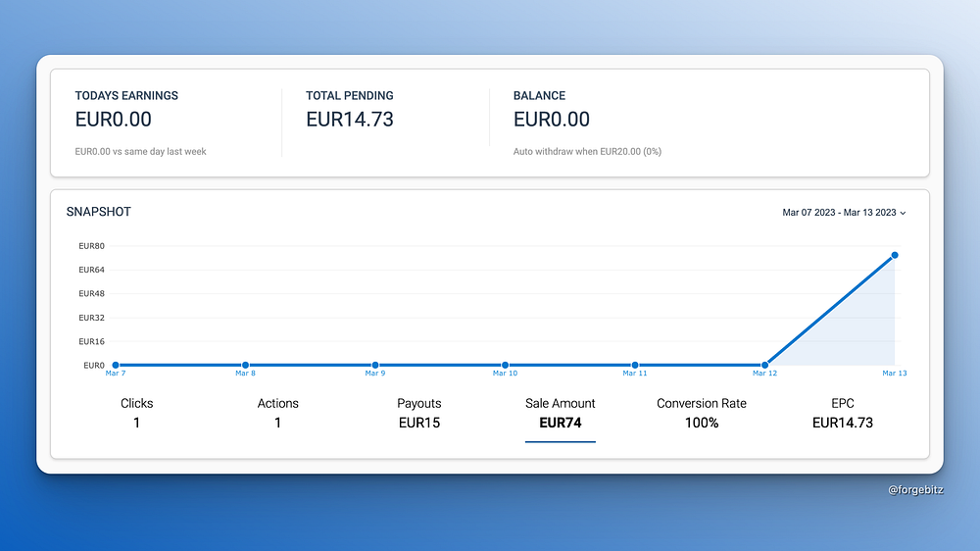Show the Conversion Rate metric
Viewport: 980px width, 551px height.
coord(702,413)
